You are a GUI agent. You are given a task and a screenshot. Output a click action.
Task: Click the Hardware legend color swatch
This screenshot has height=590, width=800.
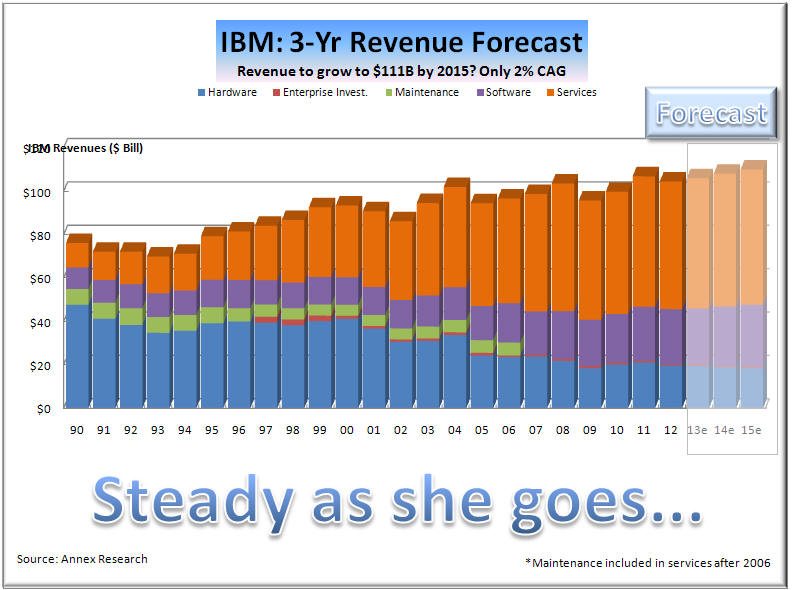(x=202, y=93)
